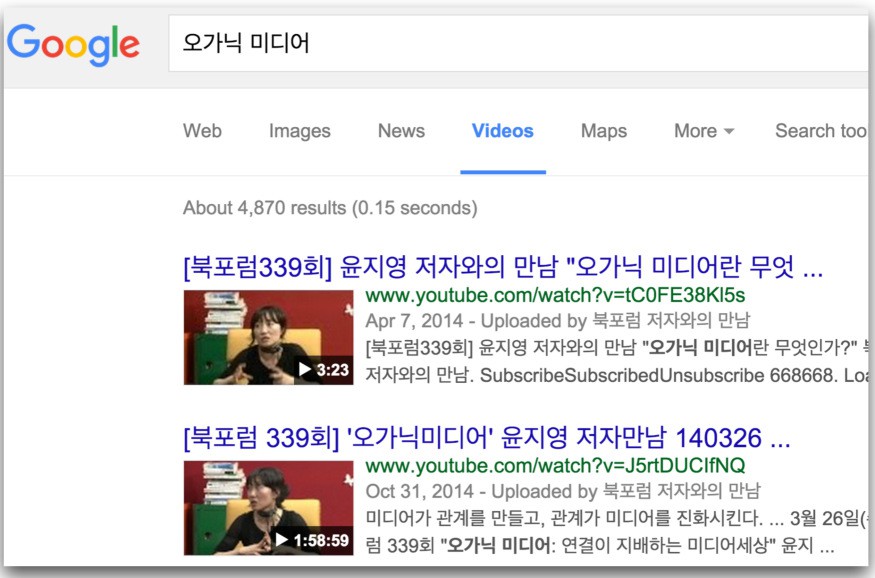Expand the More dropdown menu

tap(703, 131)
